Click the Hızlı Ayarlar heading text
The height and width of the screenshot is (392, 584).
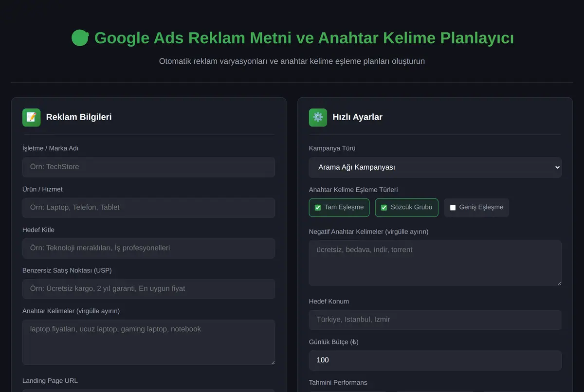coord(357,117)
